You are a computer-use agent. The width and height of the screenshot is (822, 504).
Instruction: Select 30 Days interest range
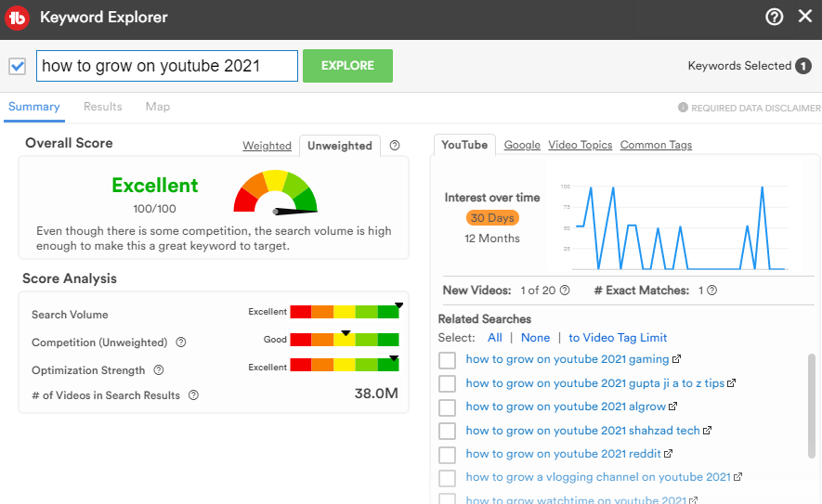[x=492, y=218]
